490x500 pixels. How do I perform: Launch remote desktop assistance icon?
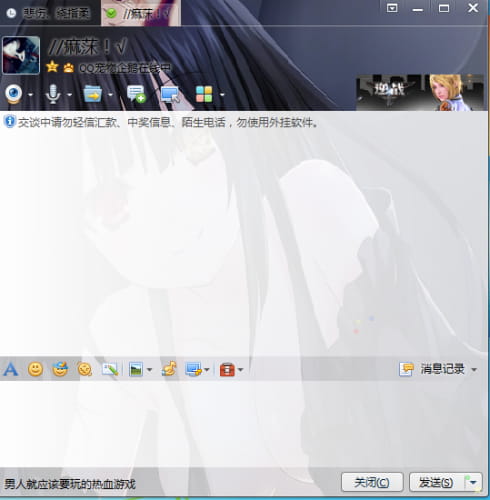pos(170,94)
